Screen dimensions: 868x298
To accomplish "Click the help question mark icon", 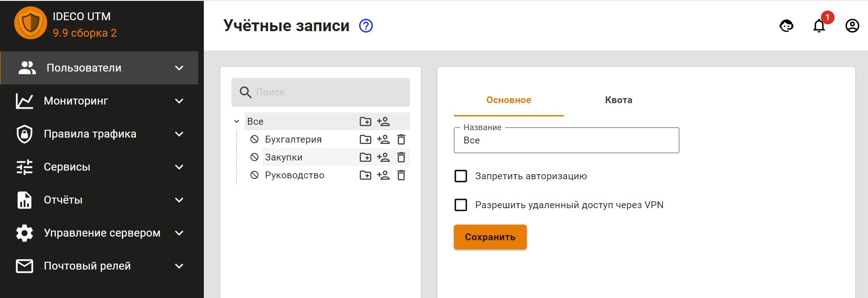I will (366, 26).
